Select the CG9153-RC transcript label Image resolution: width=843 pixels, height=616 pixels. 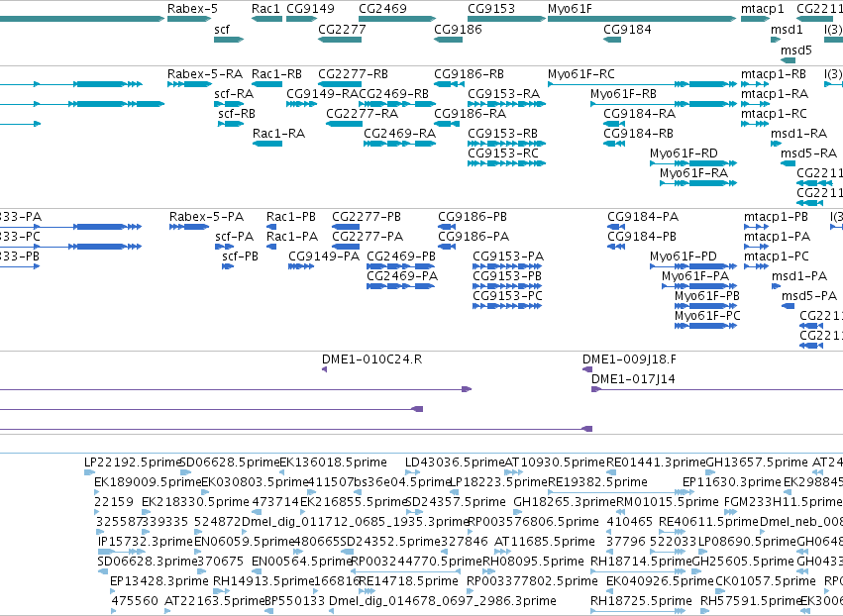click(503, 154)
